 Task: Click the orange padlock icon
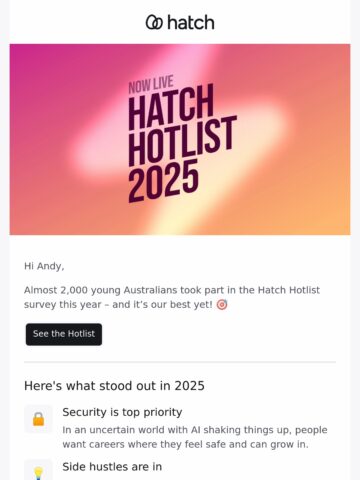[x=38, y=419]
